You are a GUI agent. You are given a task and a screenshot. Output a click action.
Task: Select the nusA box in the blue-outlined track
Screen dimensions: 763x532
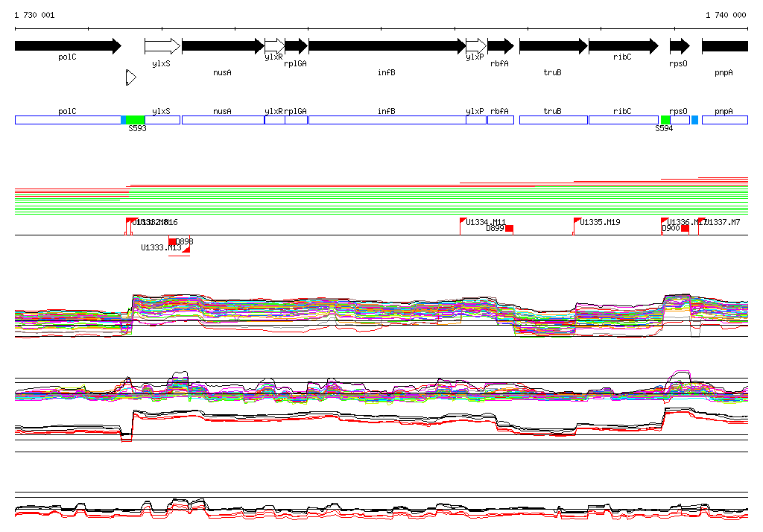(x=223, y=120)
